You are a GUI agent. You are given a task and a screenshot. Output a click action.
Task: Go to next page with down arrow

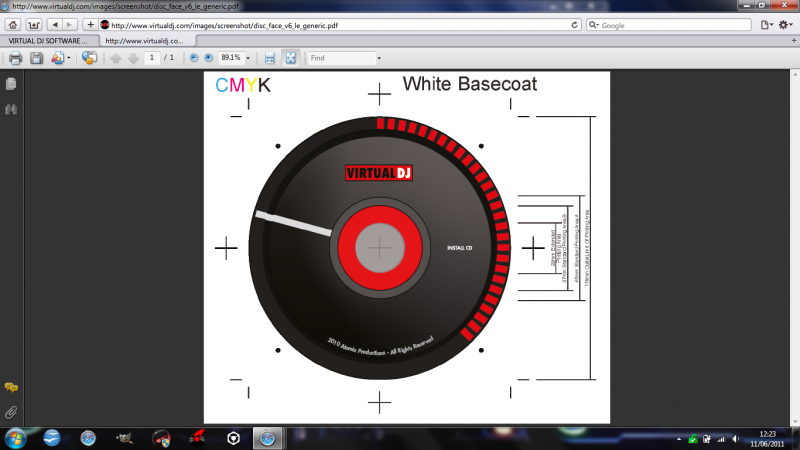pyautogui.click(x=133, y=58)
